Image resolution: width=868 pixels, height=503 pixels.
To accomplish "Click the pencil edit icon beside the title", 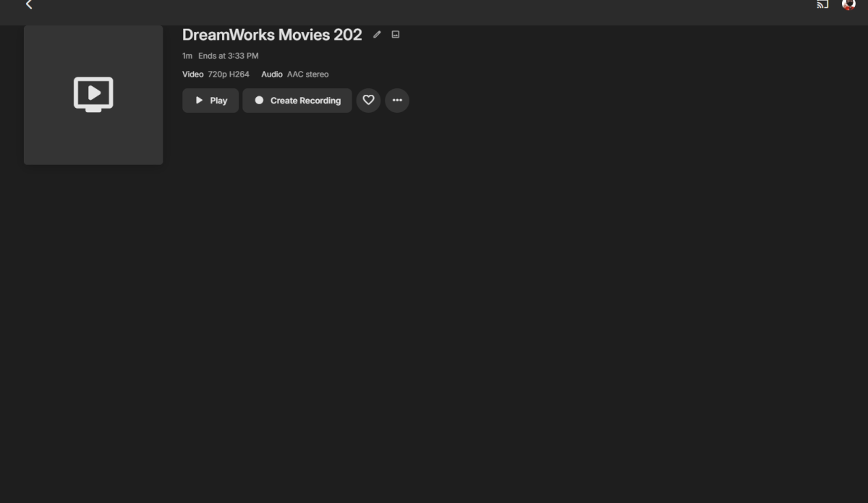I will pos(376,34).
